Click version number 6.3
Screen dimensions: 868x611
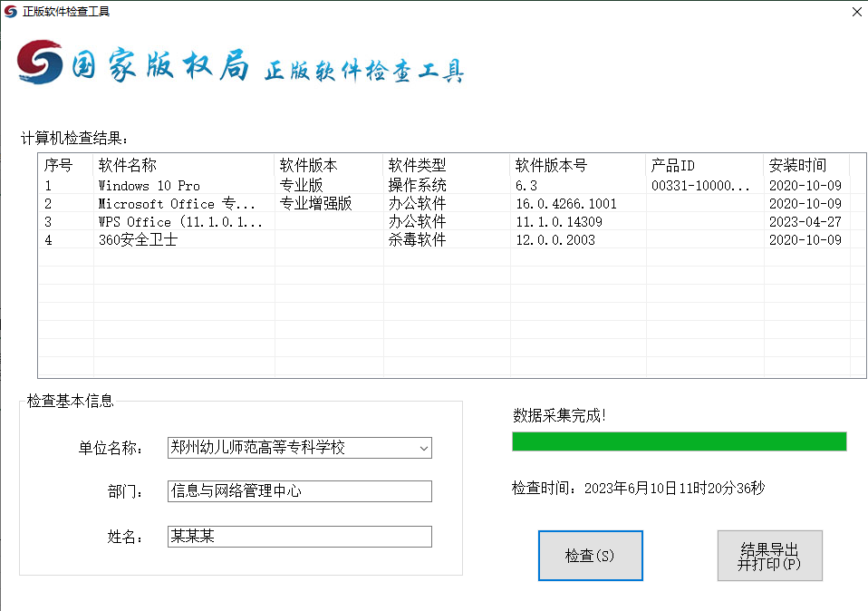tap(526, 186)
